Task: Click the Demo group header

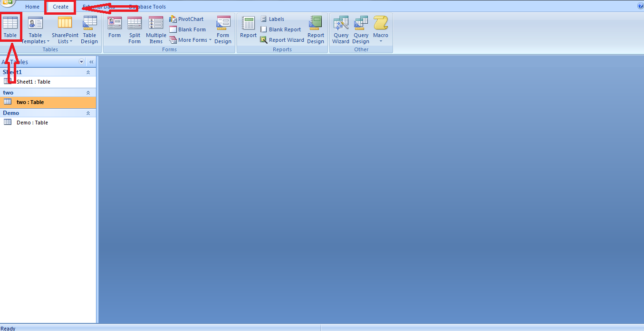Action: click(48, 113)
